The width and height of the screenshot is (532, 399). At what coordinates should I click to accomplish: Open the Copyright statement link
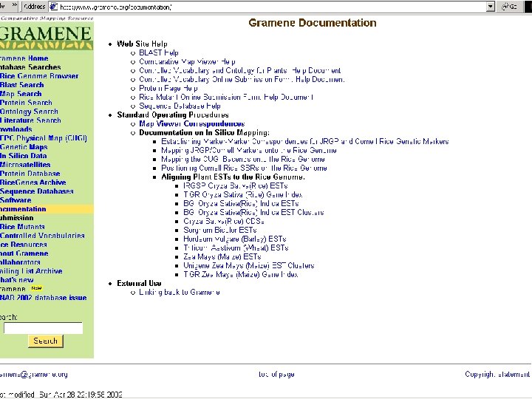click(497, 374)
